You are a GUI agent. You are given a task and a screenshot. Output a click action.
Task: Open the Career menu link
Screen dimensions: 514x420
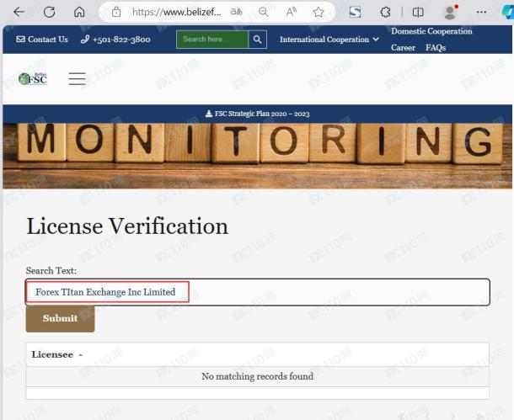pos(403,48)
